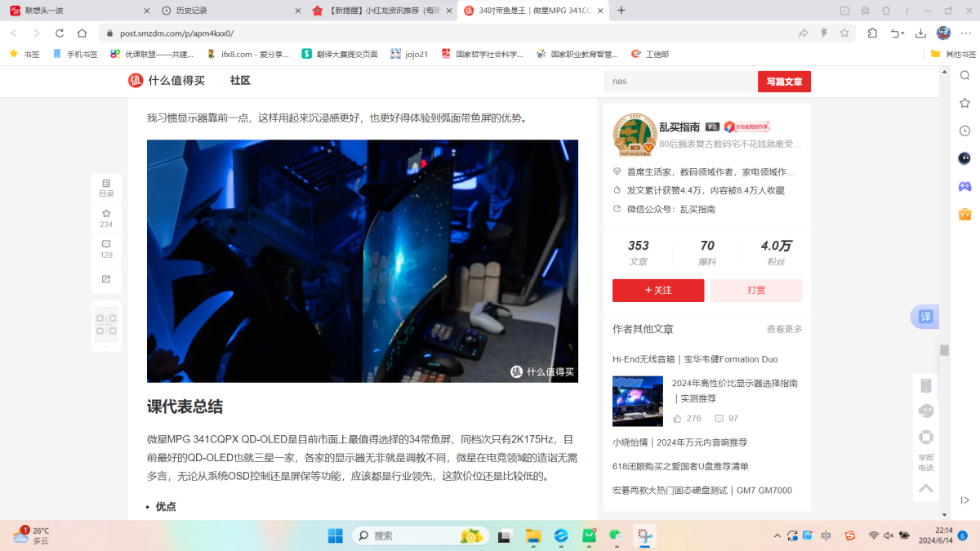Reload the current page
Viewport: 980px width, 551px height.
click(x=60, y=33)
